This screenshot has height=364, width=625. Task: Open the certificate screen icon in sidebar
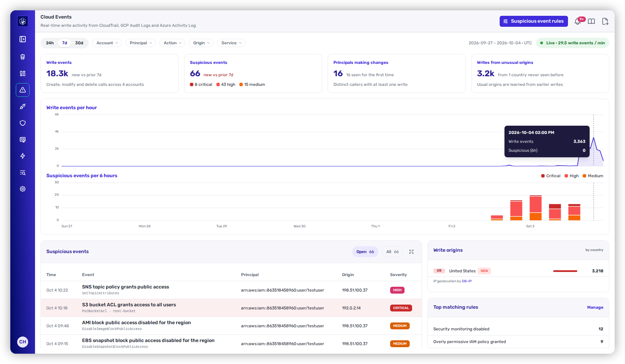[x=23, y=139]
